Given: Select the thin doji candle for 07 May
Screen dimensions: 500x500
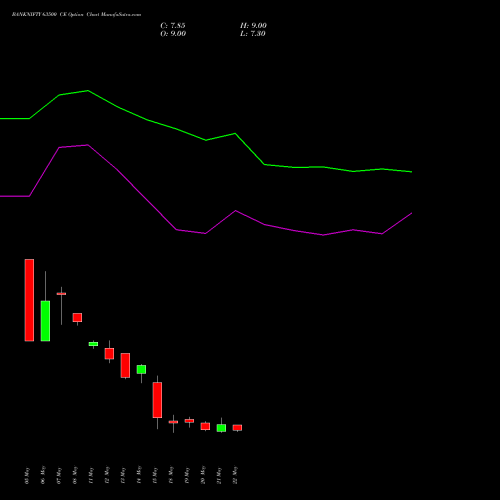Looking at the screenshot, I should (61, 294).
